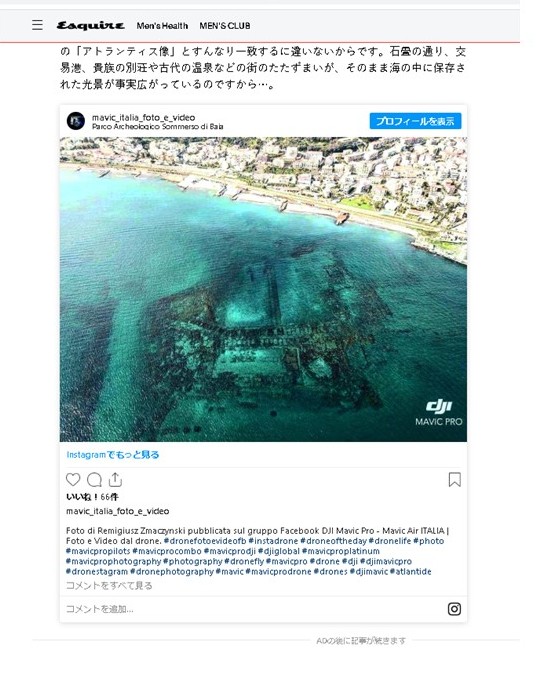Open the drone aerial photo of Baia
This screenshot has width=537, height=683.
click(263, 289)
